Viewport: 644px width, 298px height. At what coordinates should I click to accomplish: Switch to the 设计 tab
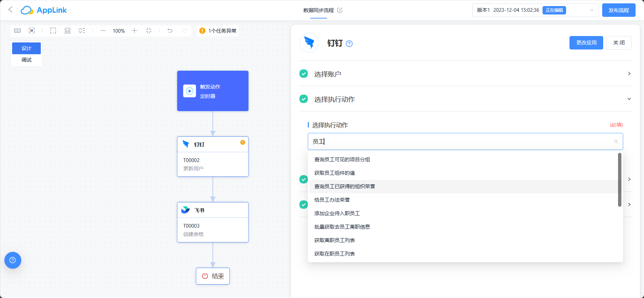coord(26,48)
